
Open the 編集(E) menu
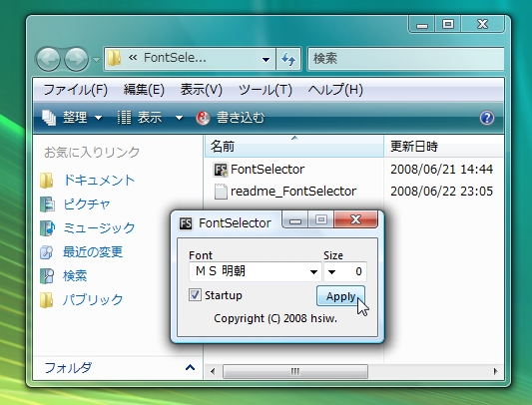pos(144,90)
